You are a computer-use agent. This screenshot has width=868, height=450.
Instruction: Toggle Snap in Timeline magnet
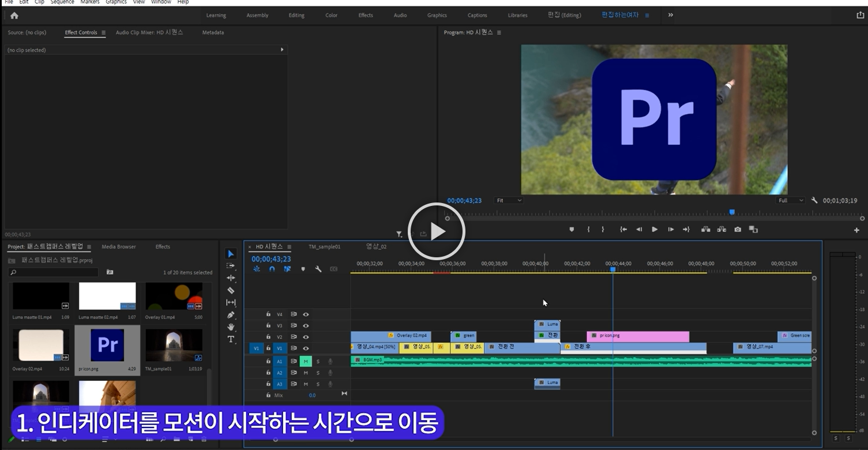pos(272,269)
